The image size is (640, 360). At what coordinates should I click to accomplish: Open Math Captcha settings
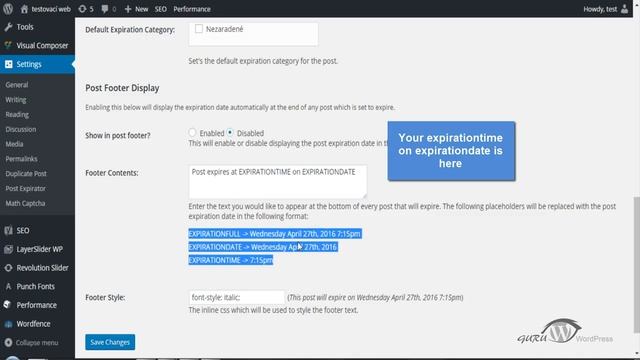[25, 203]
